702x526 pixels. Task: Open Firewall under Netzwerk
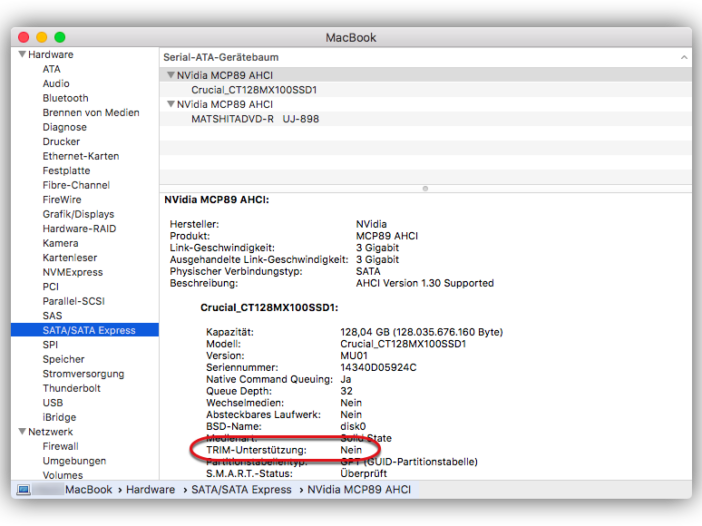point(60,446)
